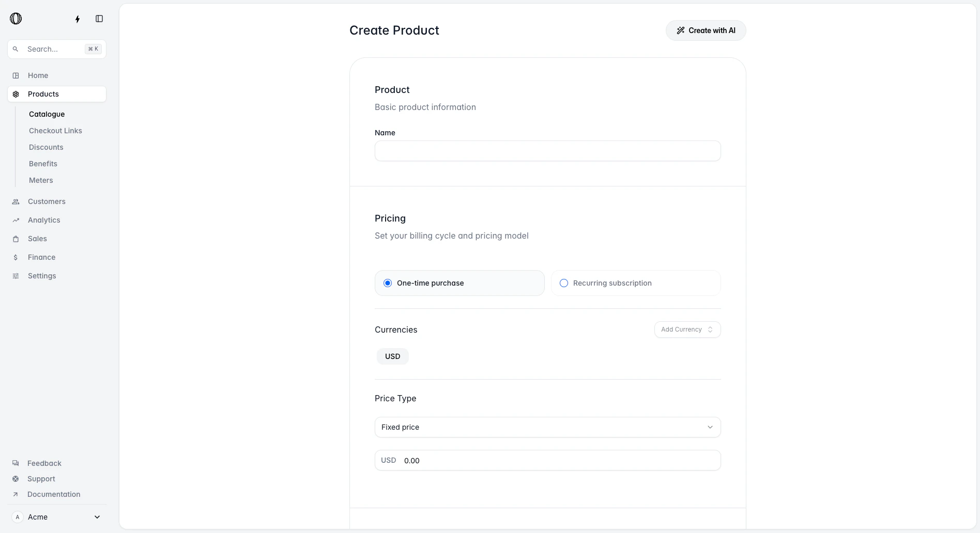Screen dimensions: 980x533
Task: Expand the Acme organization switcher
Action: tap(57, 517)
